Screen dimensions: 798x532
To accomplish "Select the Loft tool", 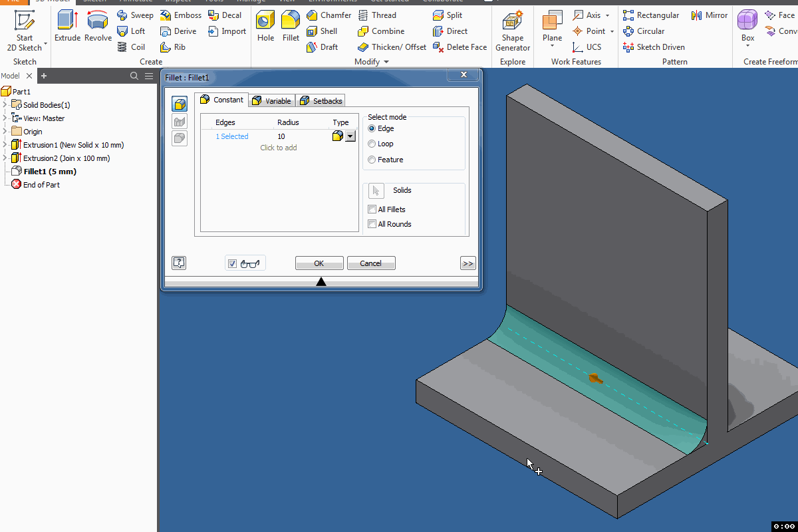I will pyautogui.click(x=132, y=31).
